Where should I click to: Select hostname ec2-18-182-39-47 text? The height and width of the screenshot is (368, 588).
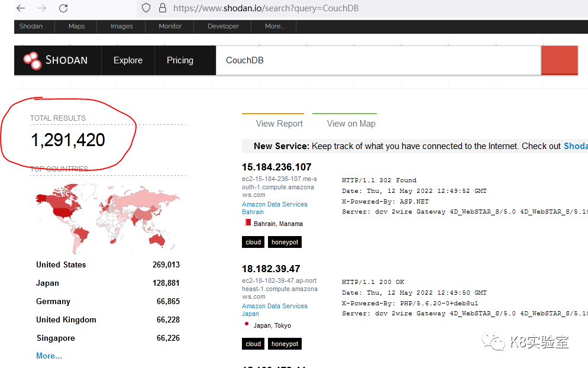(279, 289)
